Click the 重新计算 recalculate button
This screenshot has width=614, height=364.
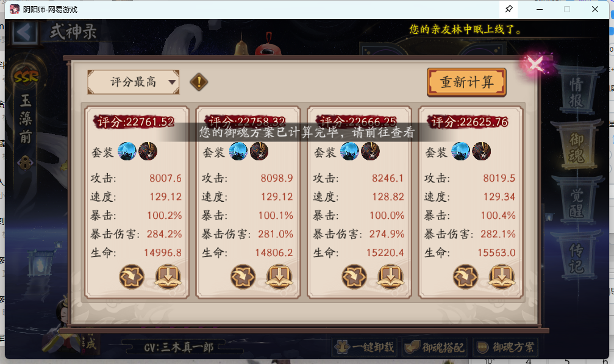(466, 82)
